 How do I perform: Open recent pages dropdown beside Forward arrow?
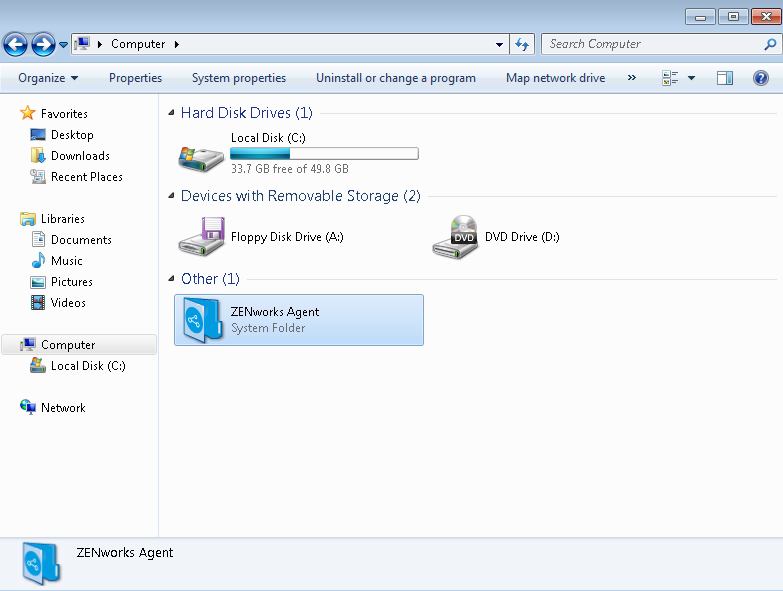(x=63, y=45)
